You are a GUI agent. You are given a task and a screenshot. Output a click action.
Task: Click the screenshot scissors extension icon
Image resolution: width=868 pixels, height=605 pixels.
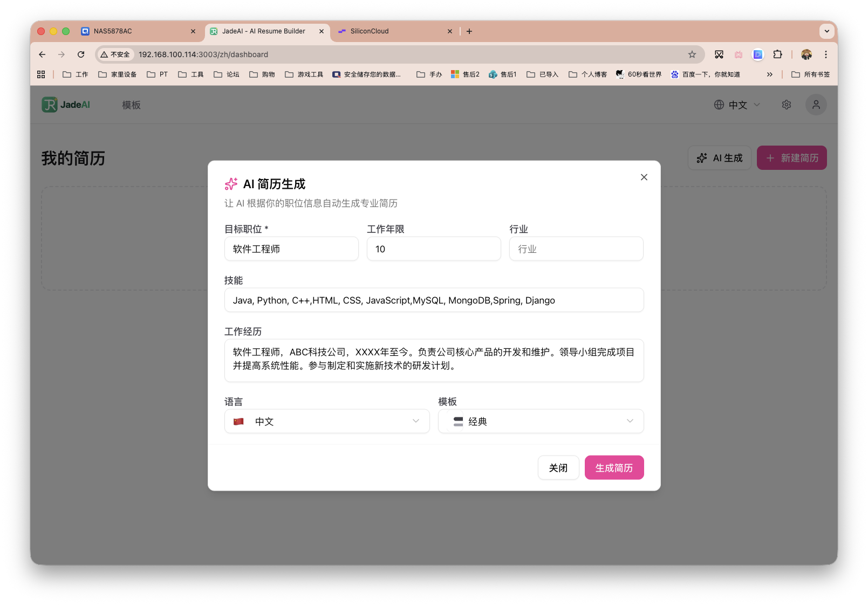pos(719,54)
